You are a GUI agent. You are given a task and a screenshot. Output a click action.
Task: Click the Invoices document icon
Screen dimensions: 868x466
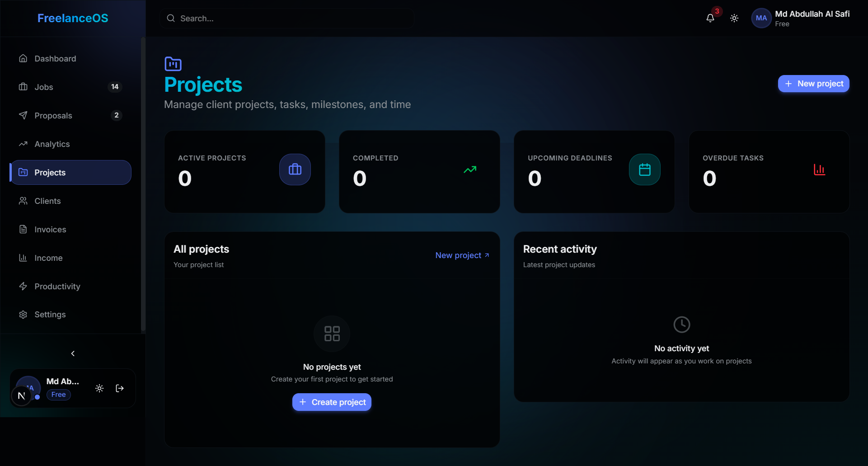pos(23,229)
